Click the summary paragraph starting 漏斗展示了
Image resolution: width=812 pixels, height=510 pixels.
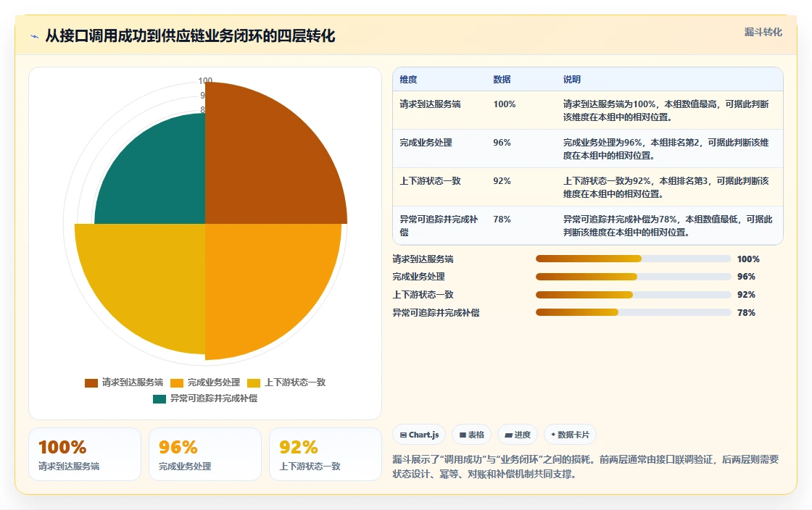(x=586, y=467)
